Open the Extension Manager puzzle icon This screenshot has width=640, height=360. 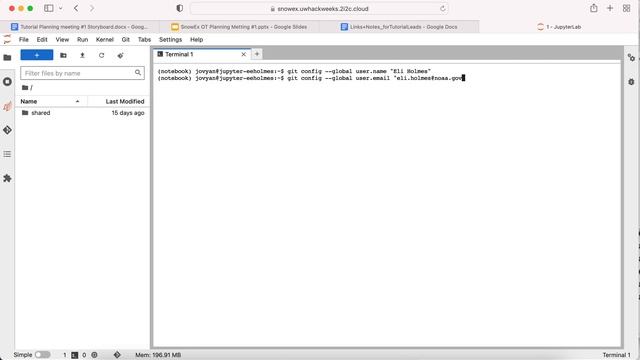click(7, 178)
